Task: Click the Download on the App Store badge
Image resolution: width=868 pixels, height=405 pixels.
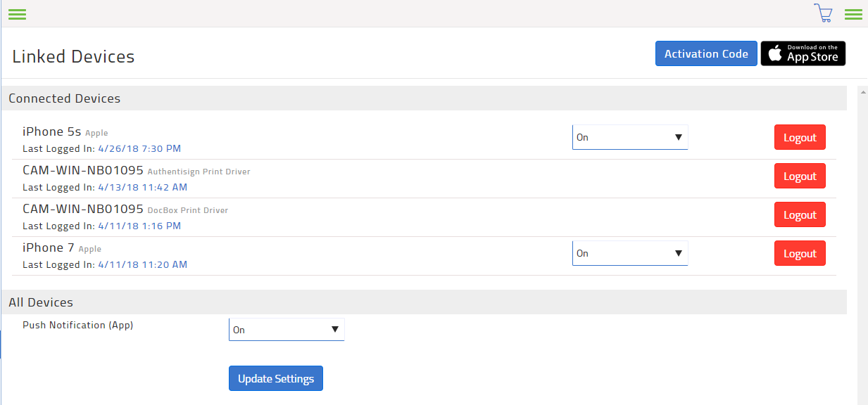Action: point(803,53)
